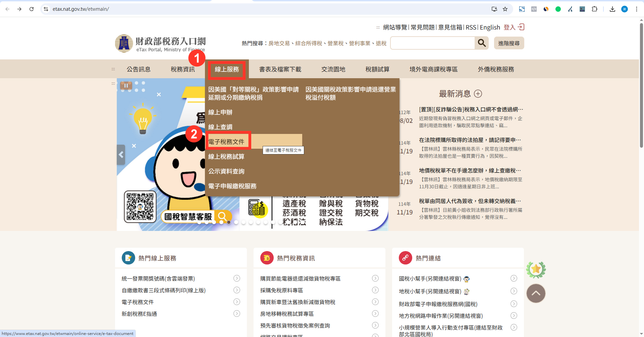The width and height of the screenshot is (644, 337).
Task: Pause the banner carousel autoplay
Action: coord(126,86)
